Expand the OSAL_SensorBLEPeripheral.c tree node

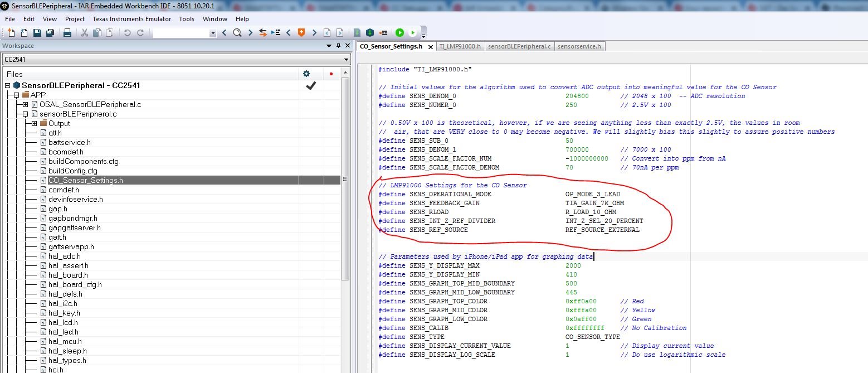click(x=25, y=104)
